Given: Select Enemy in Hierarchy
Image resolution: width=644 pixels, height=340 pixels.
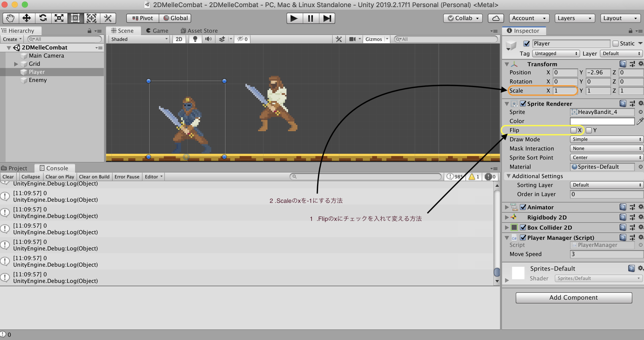Looking at the screenshot, I should tap(38, 80).
